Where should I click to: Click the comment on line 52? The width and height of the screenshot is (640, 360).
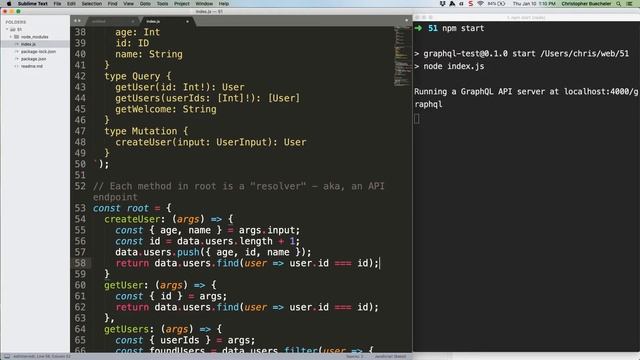[239, 191]
